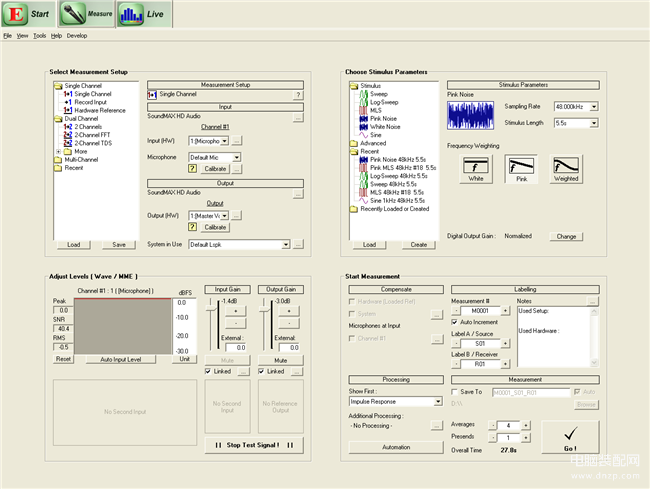Open the Tools menu
650x489 pixels.
[39, 36]
